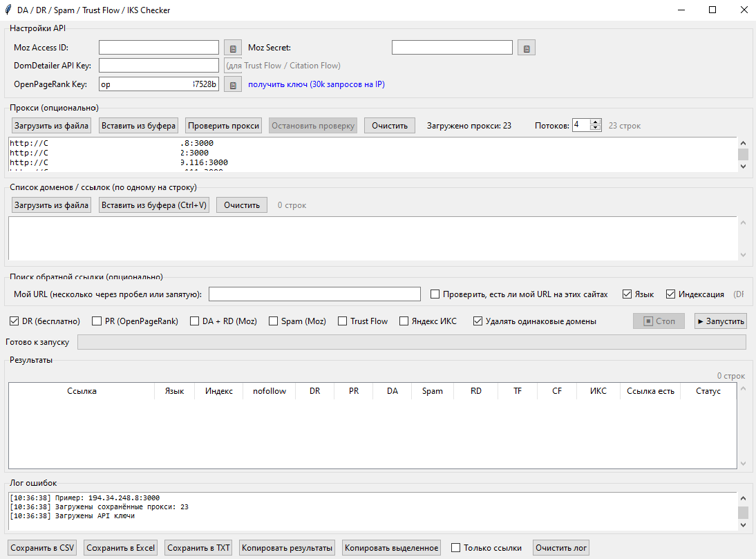Sort results by Ссылка есть column header

[x=650, y=391]
